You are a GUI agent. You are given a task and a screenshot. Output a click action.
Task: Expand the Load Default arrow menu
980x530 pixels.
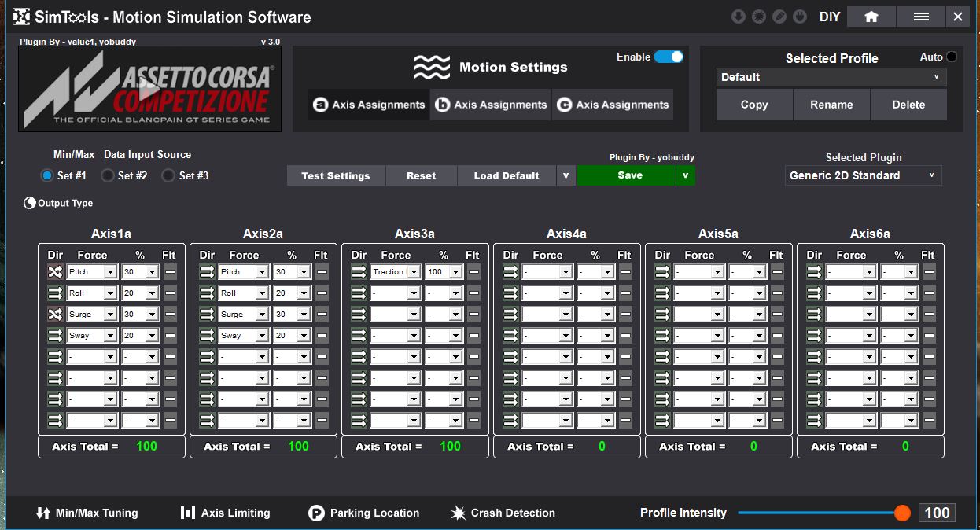click(566, 175)
